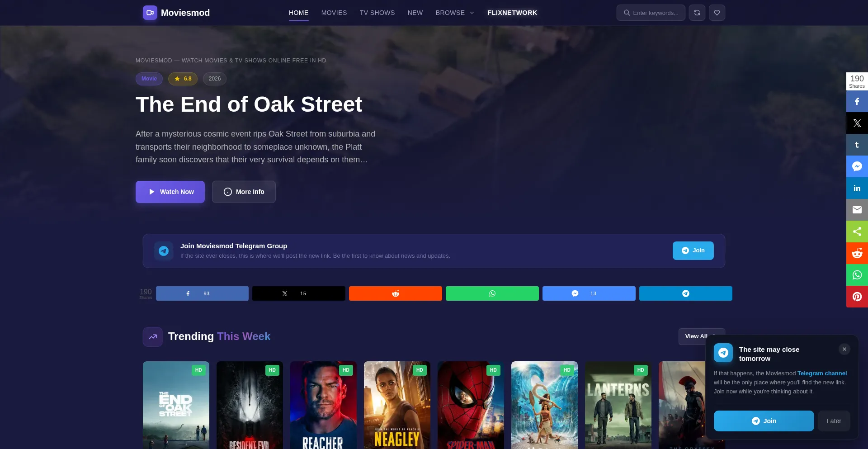
Task: Open the Reacher poster
Action: (323, 405)
